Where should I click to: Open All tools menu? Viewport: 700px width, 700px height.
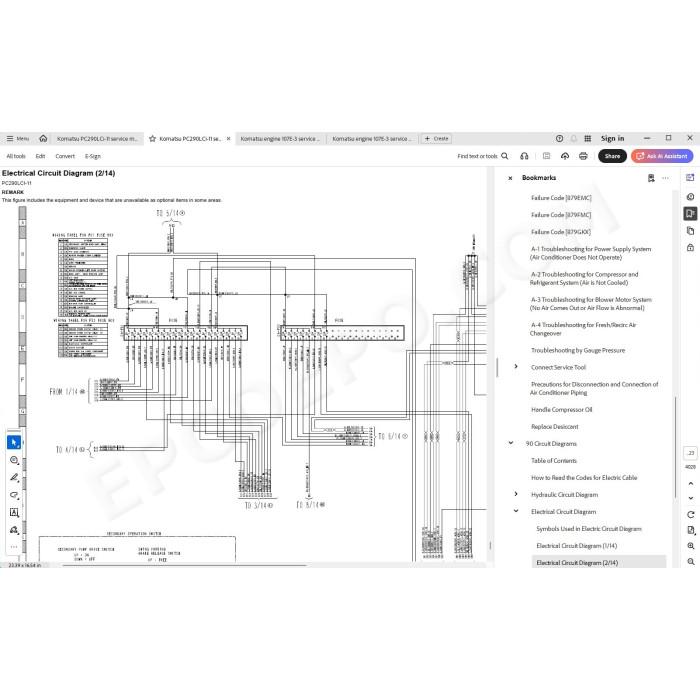tap(16, 156)
